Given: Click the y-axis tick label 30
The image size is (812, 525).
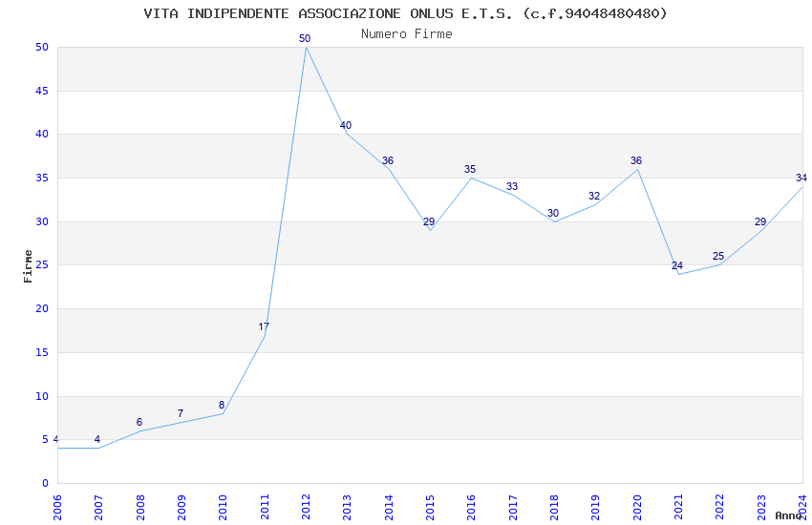Looking at the screenshot, I should 42,221.
